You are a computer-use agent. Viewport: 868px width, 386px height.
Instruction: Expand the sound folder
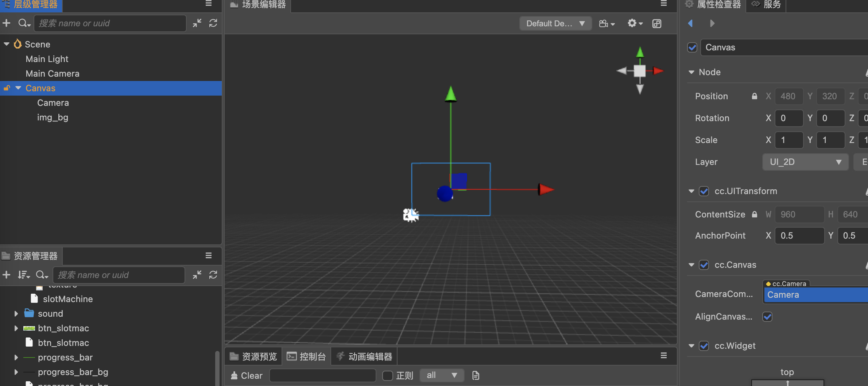[x=16, y=314]
